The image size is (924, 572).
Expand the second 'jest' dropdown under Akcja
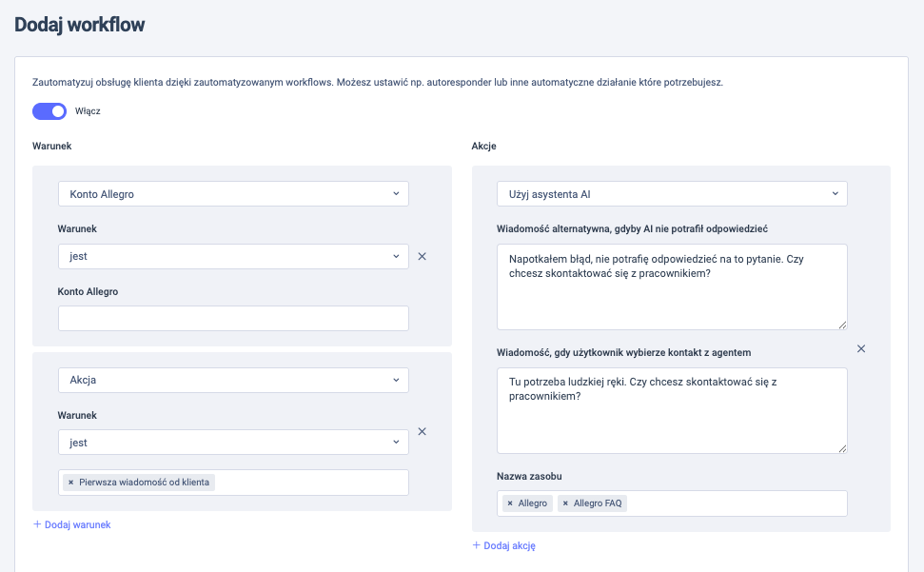[x=233, y=443]
